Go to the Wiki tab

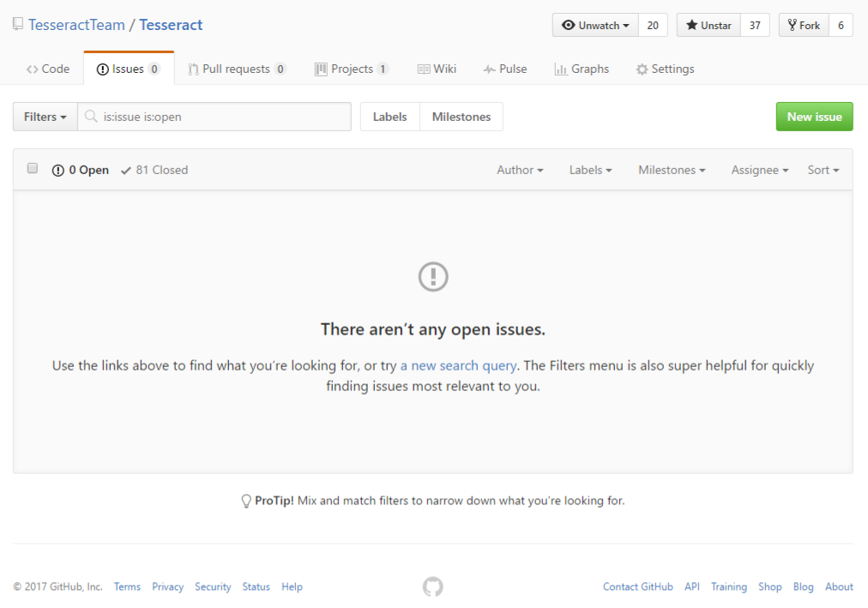click(x=437, y=69)
